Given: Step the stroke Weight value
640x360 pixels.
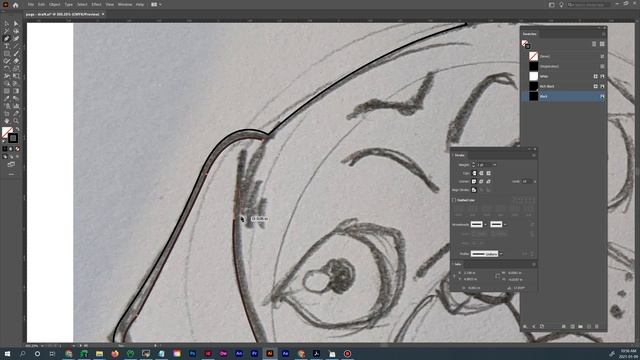Looking at the screenshot, I should click(473, 165).
